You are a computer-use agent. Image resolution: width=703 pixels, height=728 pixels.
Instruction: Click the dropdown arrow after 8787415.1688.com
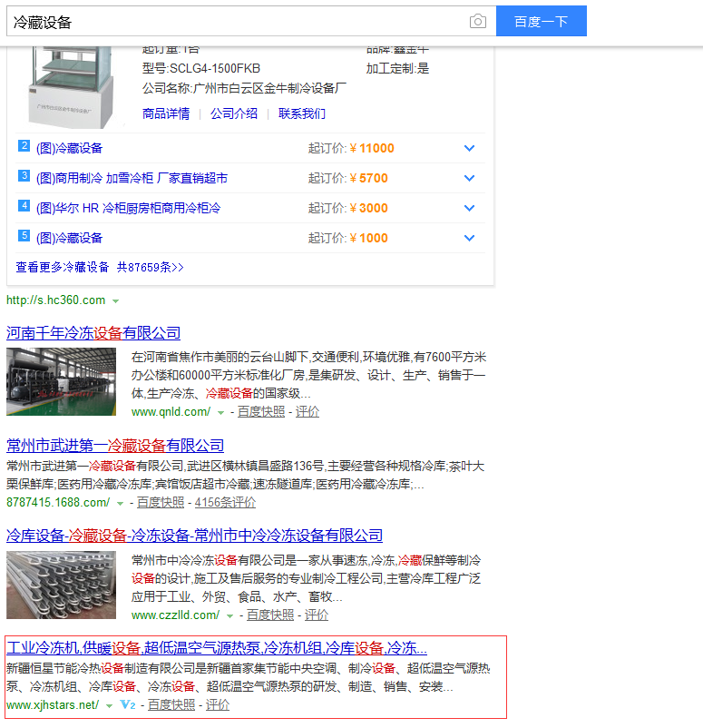pyautogui.click(x=121, y=503)
